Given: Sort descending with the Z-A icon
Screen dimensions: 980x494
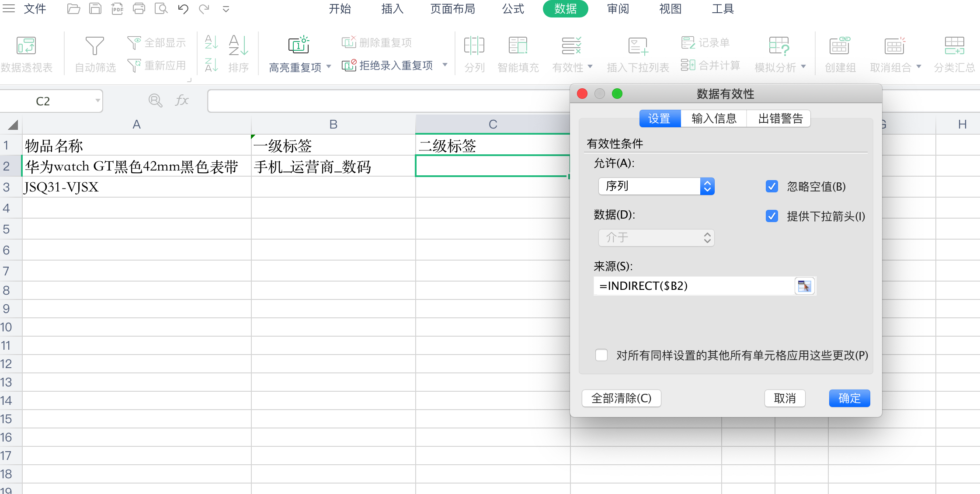Looking at the screenshot, I should pos(212,65).
